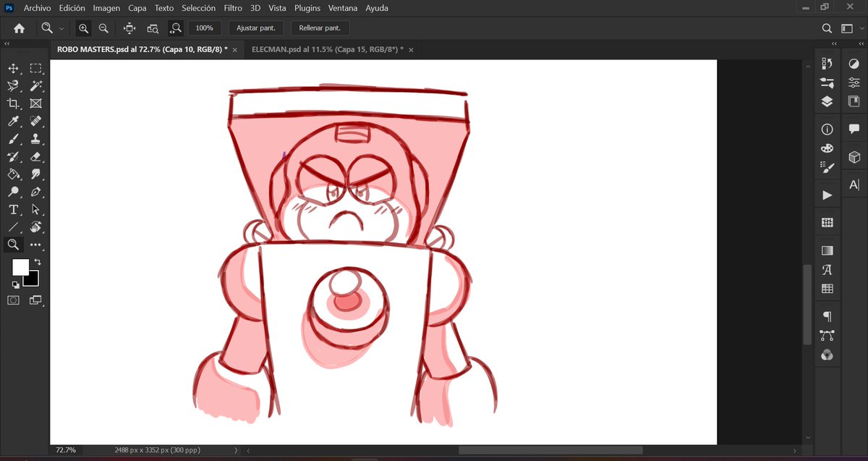Reset default foreground and background colors
This screenshot has height=461, width=868.
16,284
